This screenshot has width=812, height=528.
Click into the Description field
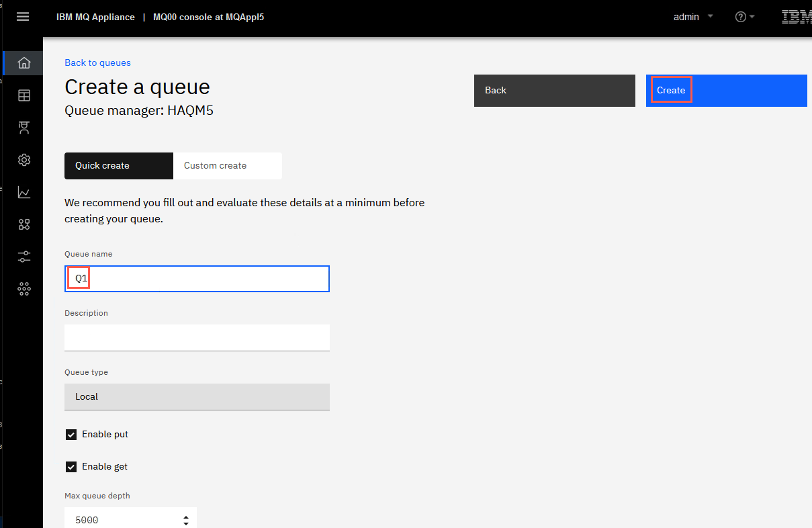point(197,338)
